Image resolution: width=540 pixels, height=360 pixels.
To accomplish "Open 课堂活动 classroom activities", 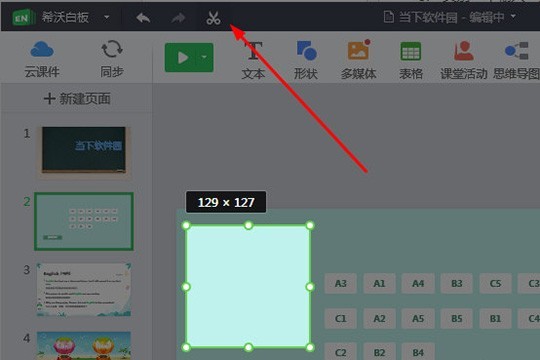I will click(464, 60).
